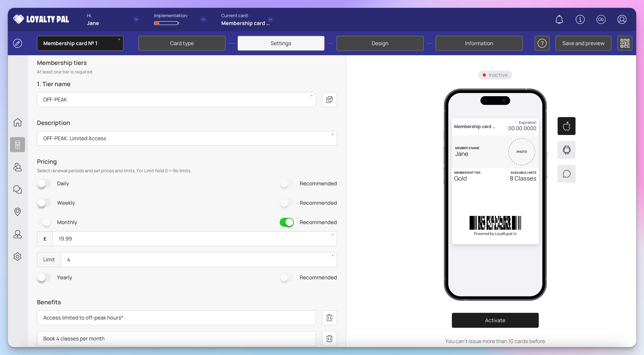
Task: Select the Apple device preview icon
Action: 566,126
